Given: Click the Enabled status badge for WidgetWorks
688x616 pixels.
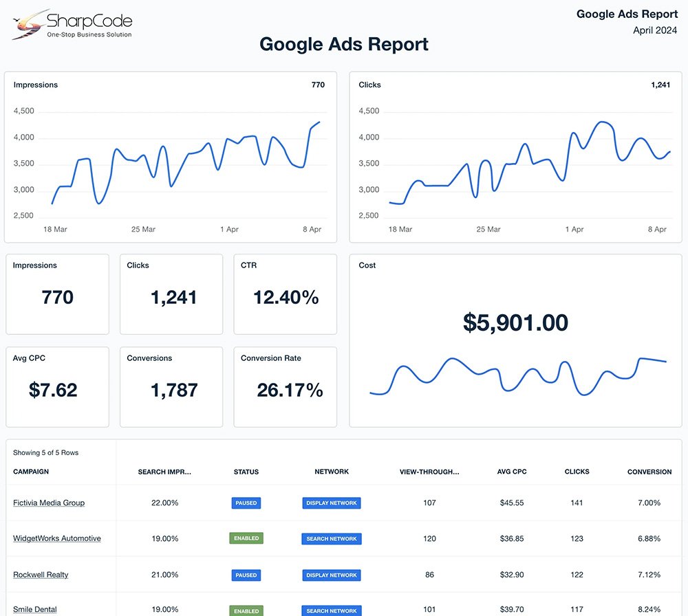Looking at the screenshot, I should pyautogui.click(x=246, y=538).
